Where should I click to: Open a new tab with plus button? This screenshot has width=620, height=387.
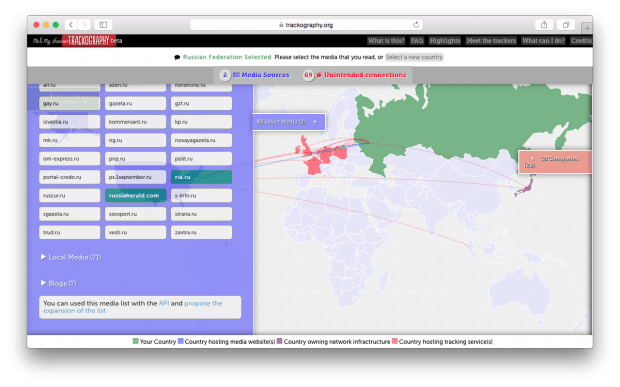click(587, 28)
